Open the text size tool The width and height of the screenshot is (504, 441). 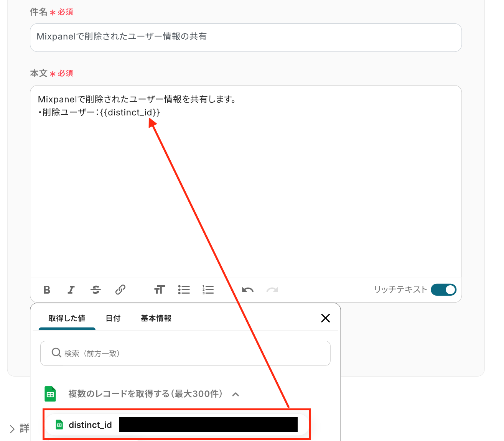click(160, 290)
